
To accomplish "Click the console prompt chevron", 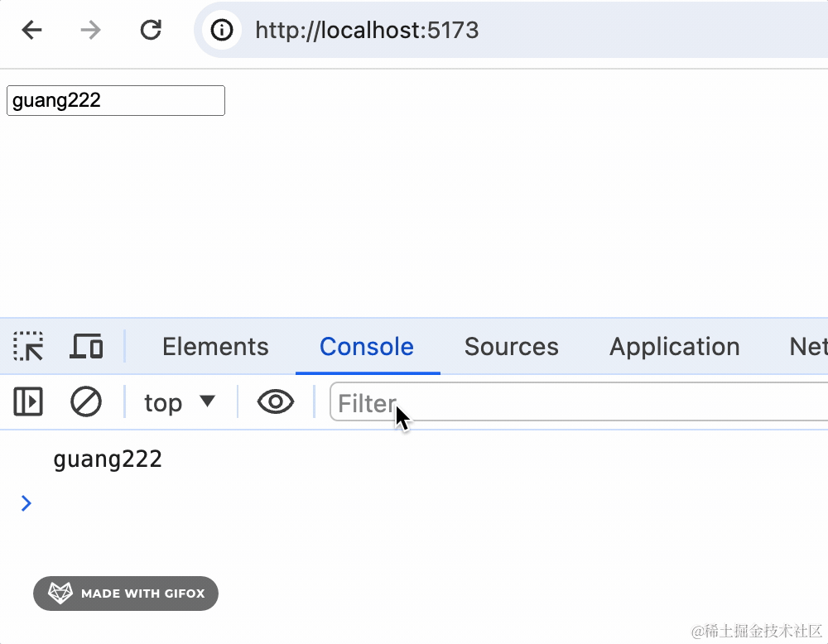I will tap(26, 503).
